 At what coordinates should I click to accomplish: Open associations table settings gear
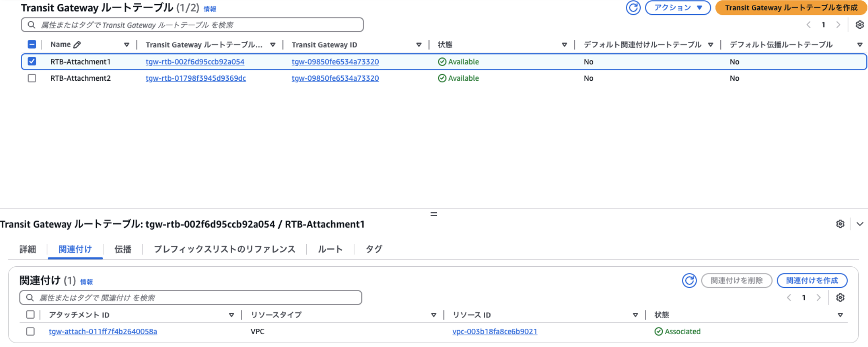point(840,297)
